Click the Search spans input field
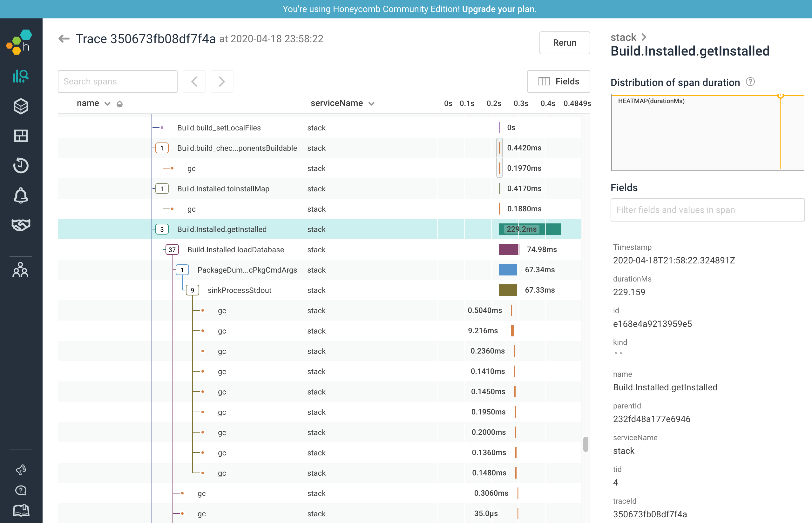Viewport: 812px width, 523px height. point(118,82)
